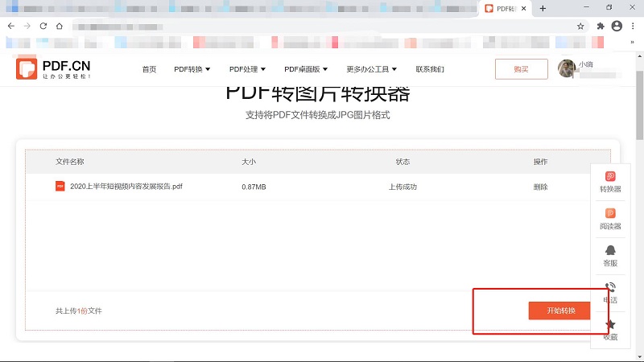This screenshot has height=362, width=644.
Task: Go to 首页 in the navigation bar
Action: point(149,69)
